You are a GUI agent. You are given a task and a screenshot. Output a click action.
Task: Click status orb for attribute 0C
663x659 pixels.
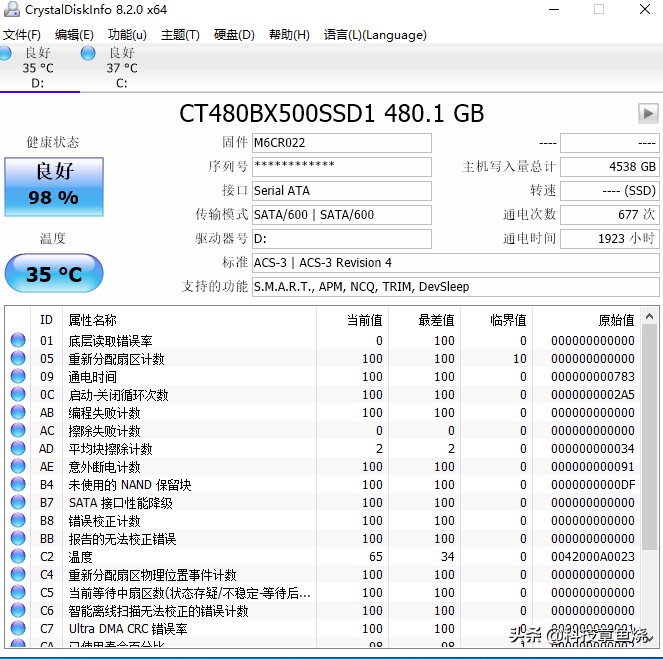click(x=18, y=394)
